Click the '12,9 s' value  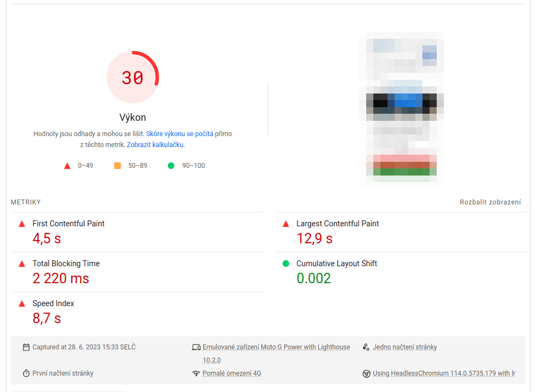[314, 238]
